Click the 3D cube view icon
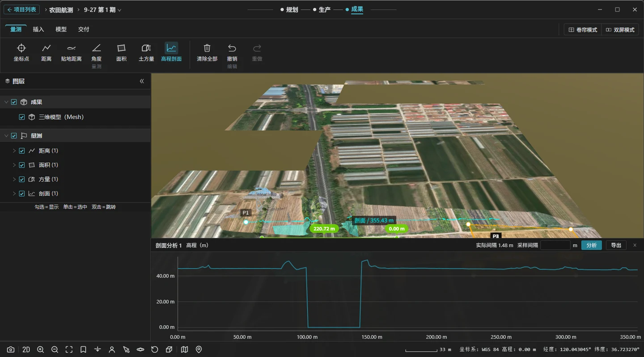Viewport: 644px width, 357px height. click(x=169, y=349)
